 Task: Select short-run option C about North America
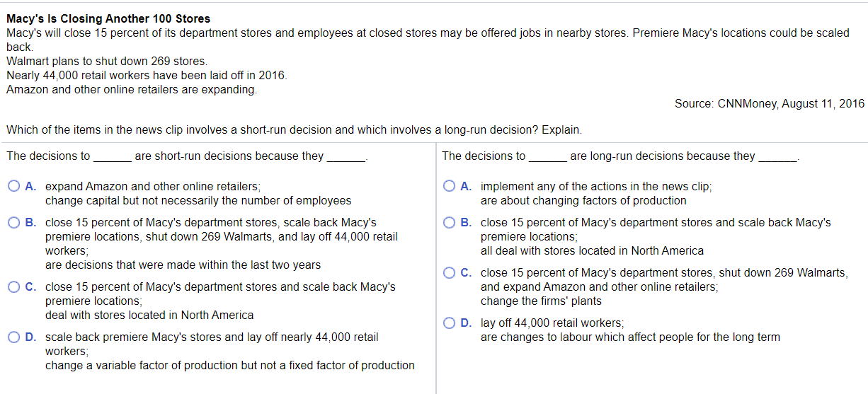point(14,287)
